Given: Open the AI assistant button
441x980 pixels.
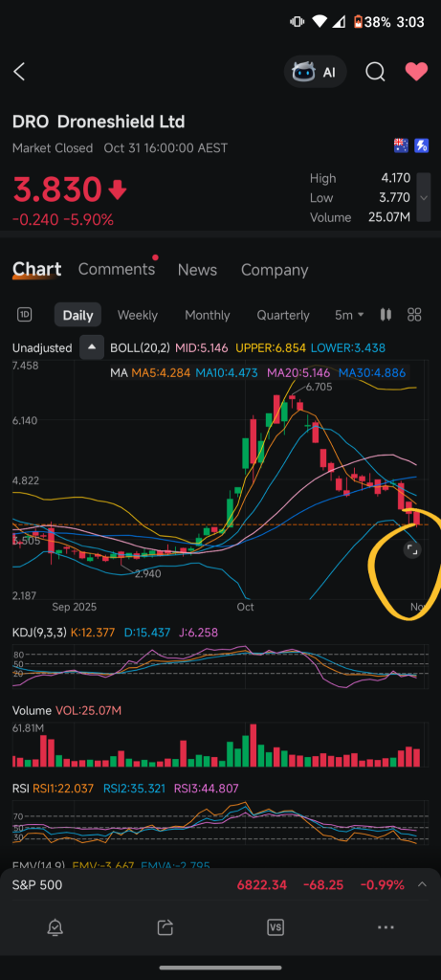Looking at the screenshot, I should tap(315, 72).
